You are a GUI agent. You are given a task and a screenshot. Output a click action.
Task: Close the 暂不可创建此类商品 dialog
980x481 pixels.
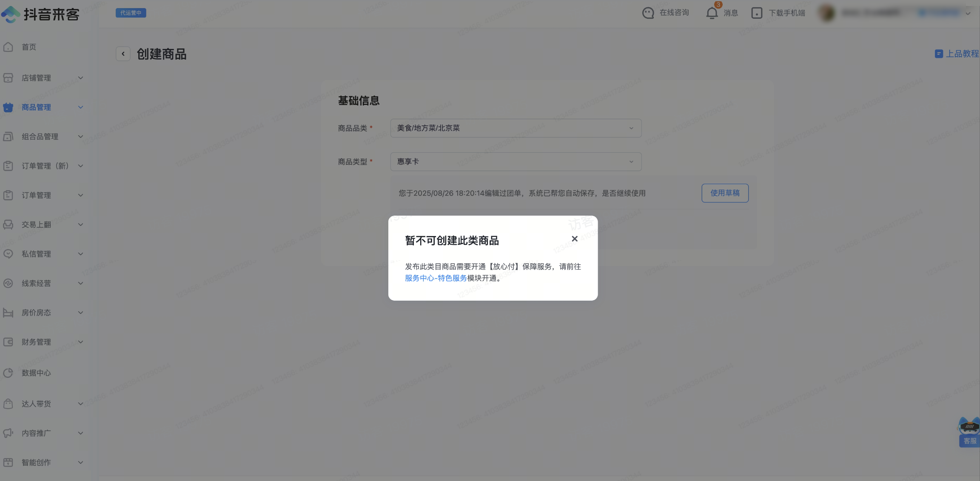click(575, 239)
